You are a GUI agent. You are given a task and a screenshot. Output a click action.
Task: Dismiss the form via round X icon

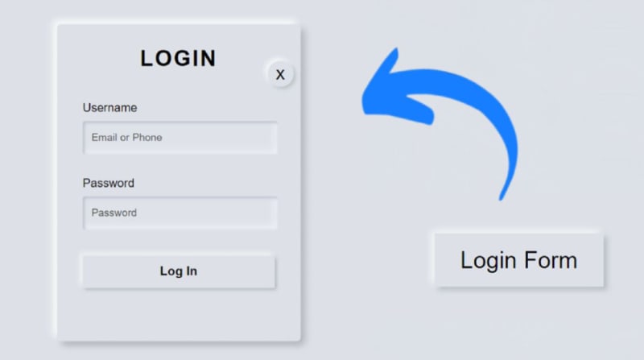pyautogui.click(x=280, y=74)
